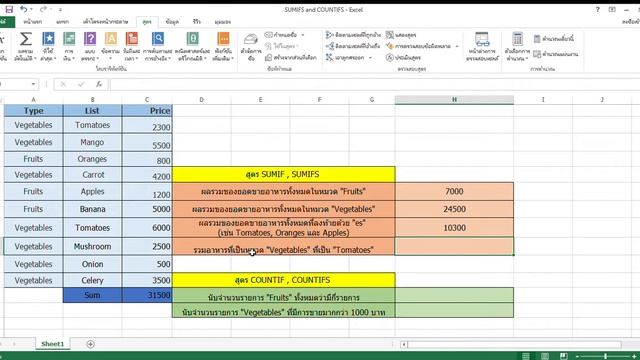Open the File tab
This screenshot has height=360, width=640.
coord(7,22)
